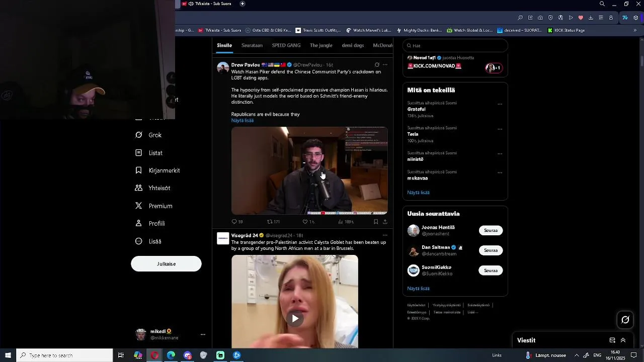Image resolution: width=644 pixels, height=362 pixels.
Task: Open the demi dogs tab
Action: coord(353,45)
